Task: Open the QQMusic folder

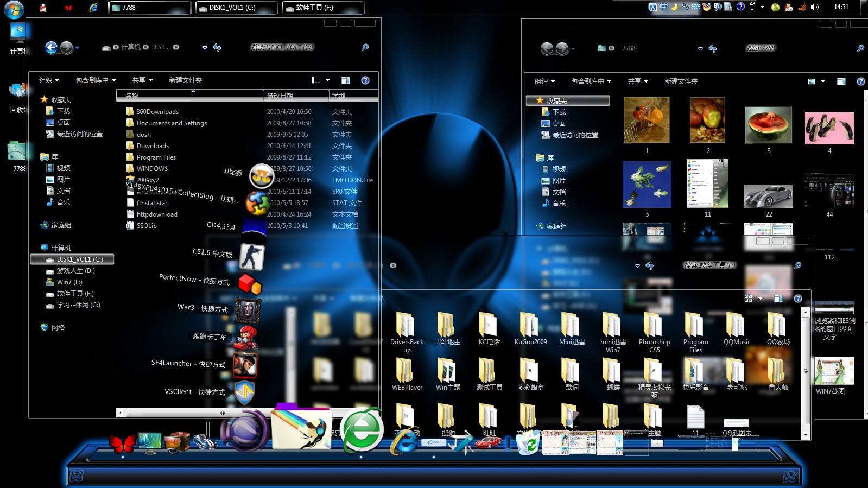Action: point(737,329)
